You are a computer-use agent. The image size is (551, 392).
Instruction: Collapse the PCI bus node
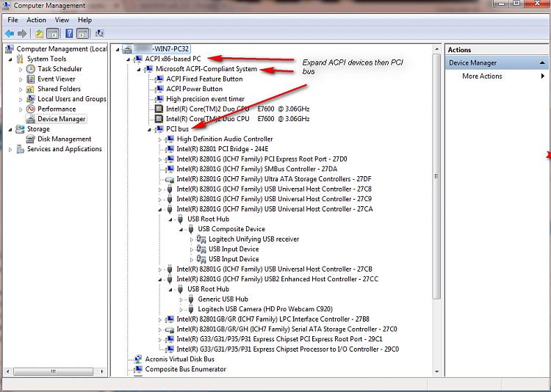tap(149, 130)
